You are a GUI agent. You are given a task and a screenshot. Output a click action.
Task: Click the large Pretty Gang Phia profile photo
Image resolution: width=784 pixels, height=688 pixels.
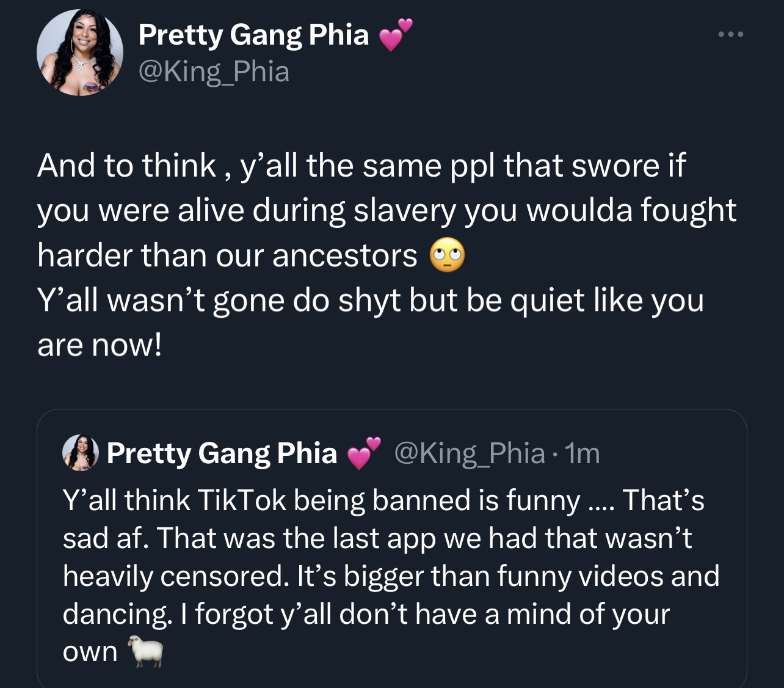coord(80,53)
